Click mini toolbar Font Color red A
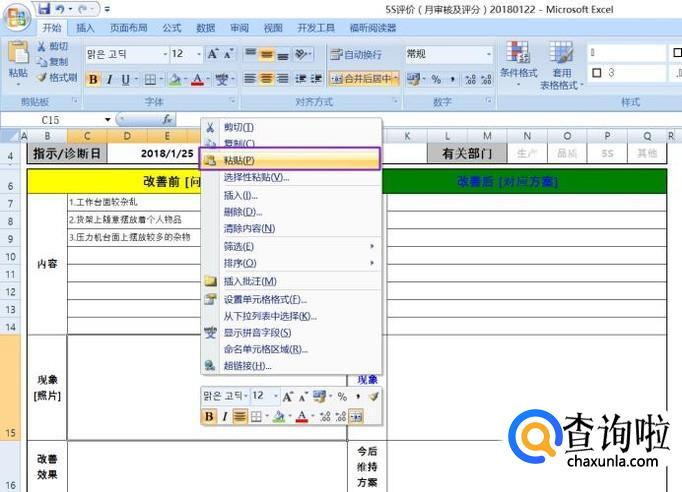This screenshot has height=492, width=682. click(301, 416)
